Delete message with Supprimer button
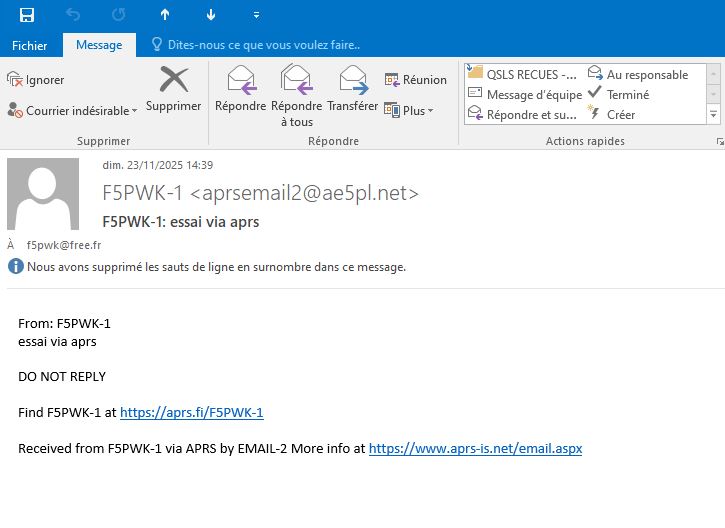The image size is (725, 528). click(x=173, y=89)
